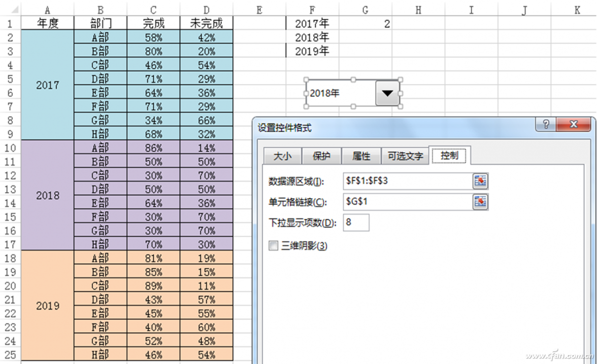Close the 设置控件格式 dialog
This screenshot has width=597, height=364.
tap(573, 124)
